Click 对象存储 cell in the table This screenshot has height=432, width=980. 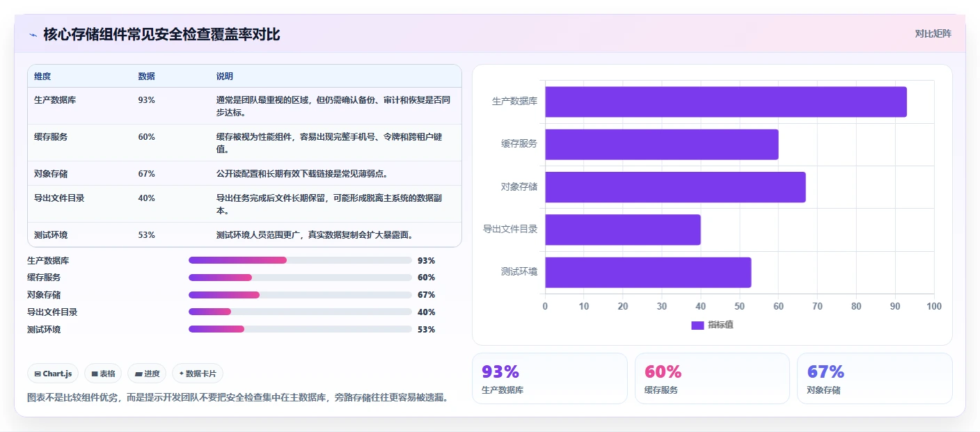51,173
